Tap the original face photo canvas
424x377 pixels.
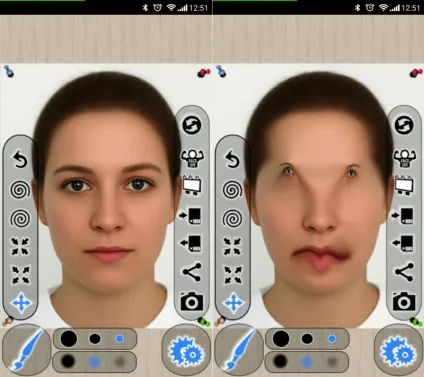(106, 196)
